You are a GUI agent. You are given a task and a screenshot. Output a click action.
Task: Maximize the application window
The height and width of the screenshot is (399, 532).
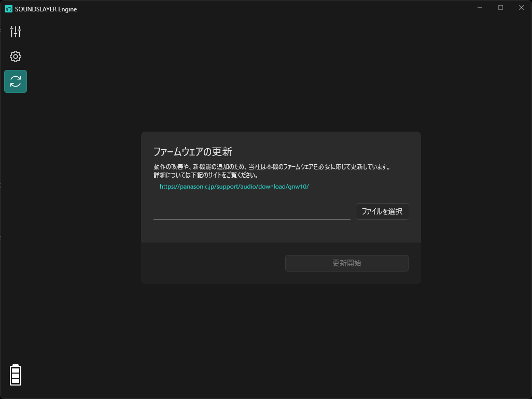(x=500, y=8)
